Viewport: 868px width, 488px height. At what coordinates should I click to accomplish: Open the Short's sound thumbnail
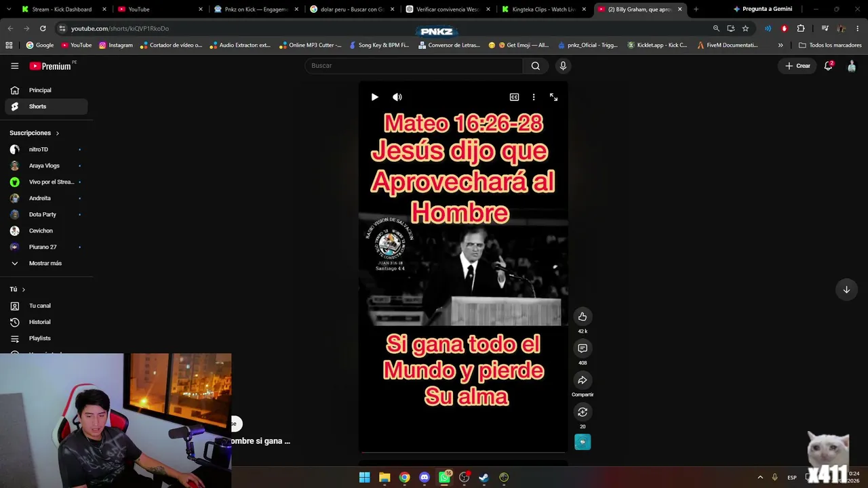pos(583,442)
